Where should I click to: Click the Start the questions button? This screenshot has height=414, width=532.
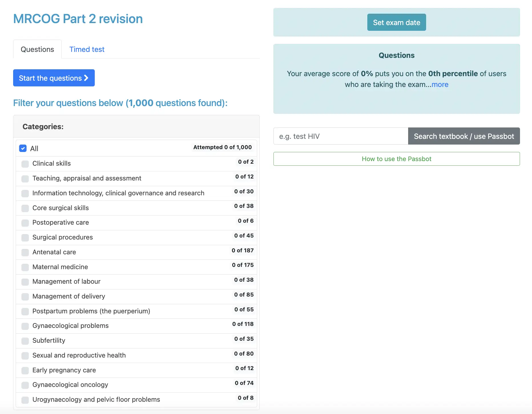(x=54, y=78)
